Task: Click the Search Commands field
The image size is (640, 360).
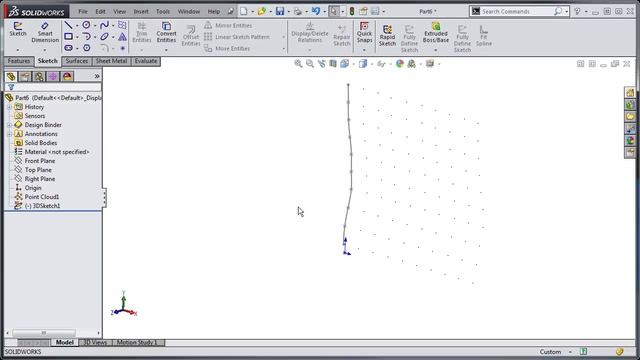Action: [518, 11]
